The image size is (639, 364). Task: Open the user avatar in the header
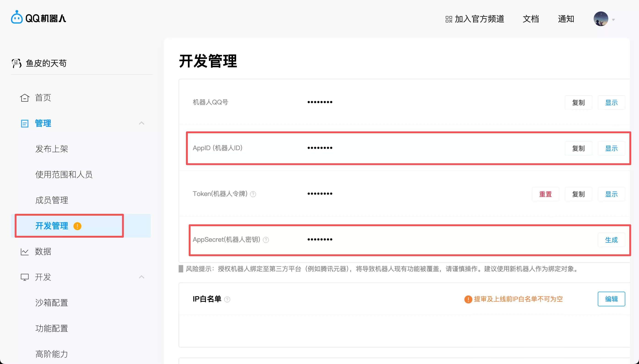tap(601, 19)
